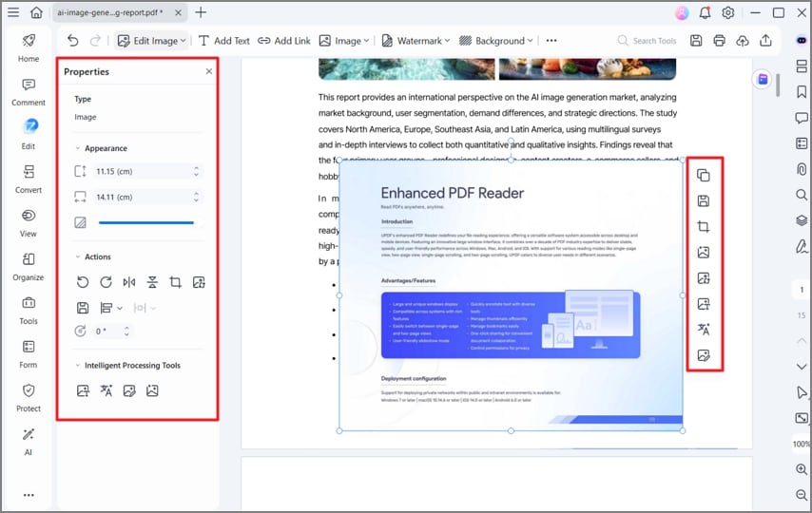Open the Comment mode in left sidebar
The height and width of the screenshot is (513, 812).
point(29,91)
